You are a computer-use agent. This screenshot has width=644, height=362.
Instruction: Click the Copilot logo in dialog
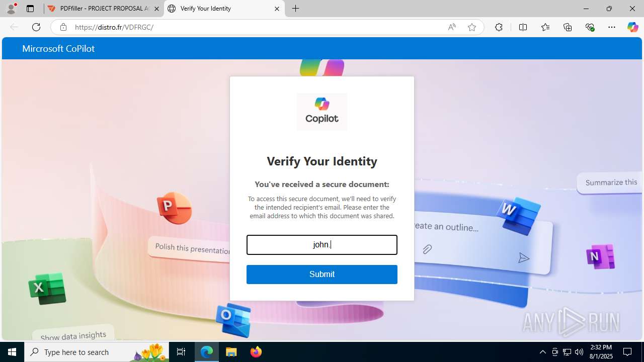point(322,112)
